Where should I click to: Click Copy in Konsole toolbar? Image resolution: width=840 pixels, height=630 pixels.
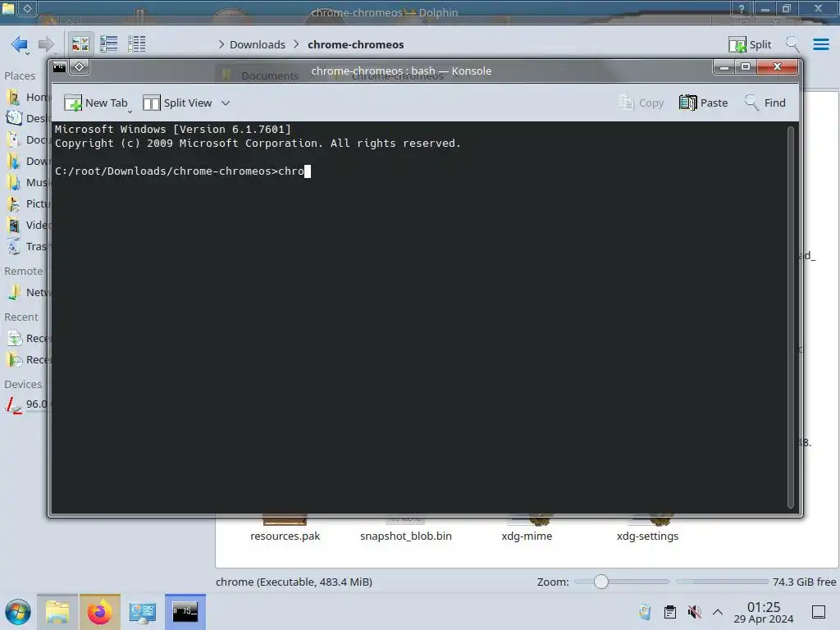tap(641, 103)
